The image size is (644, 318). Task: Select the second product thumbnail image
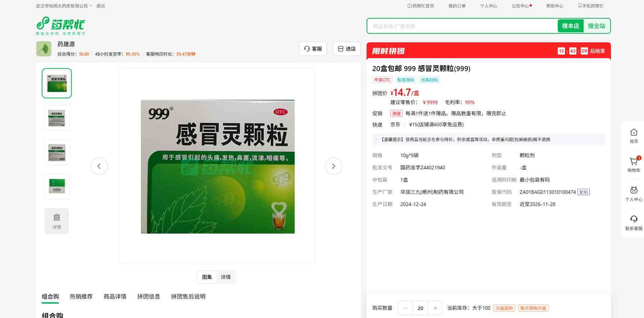[x=57, y=118]
